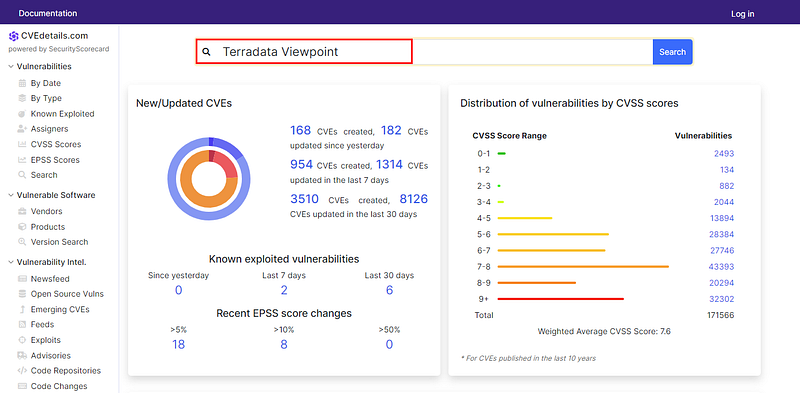Click the 5-6 score count 28384
The image size is (800, 393).
pyautogui.click(x=722, y=234)
